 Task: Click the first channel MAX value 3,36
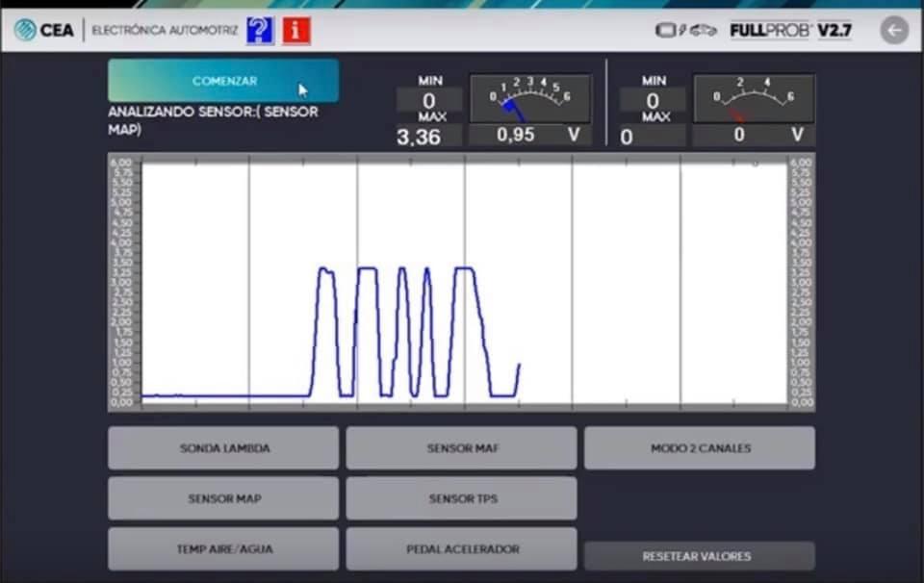(x=419, y=138)
